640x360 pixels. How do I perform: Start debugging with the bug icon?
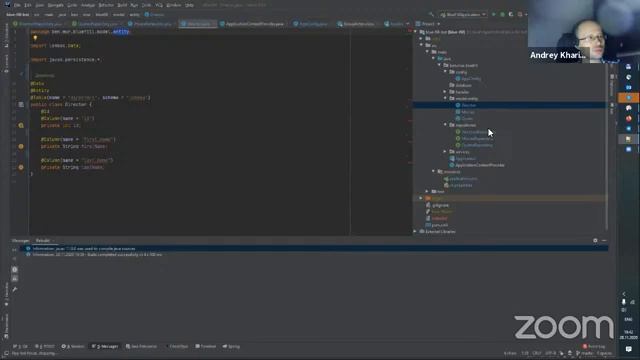(502, 14)
